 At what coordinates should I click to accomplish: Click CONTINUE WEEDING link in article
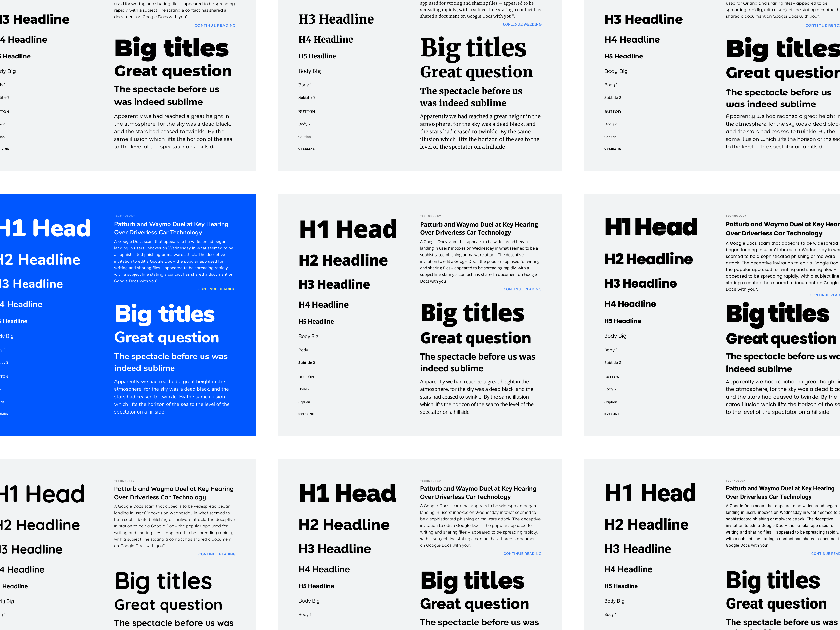[x=522, y=25]
